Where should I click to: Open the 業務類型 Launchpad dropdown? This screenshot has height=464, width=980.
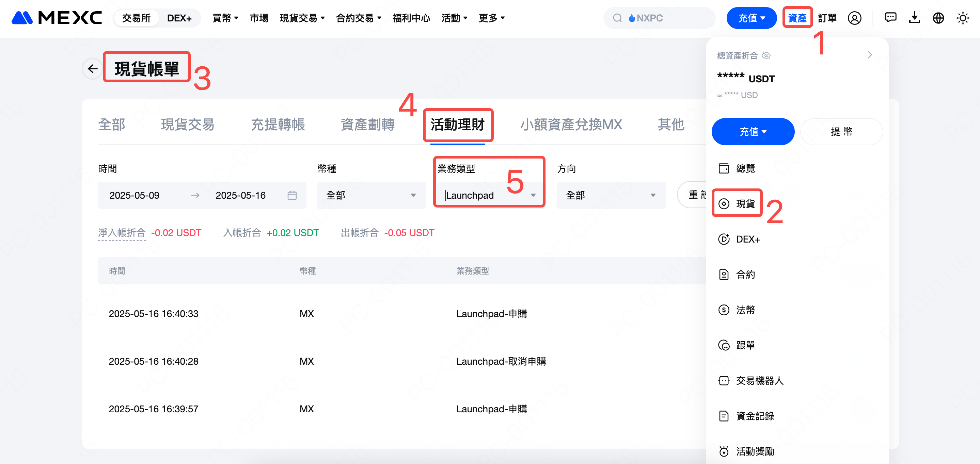[x=491, y=195]
